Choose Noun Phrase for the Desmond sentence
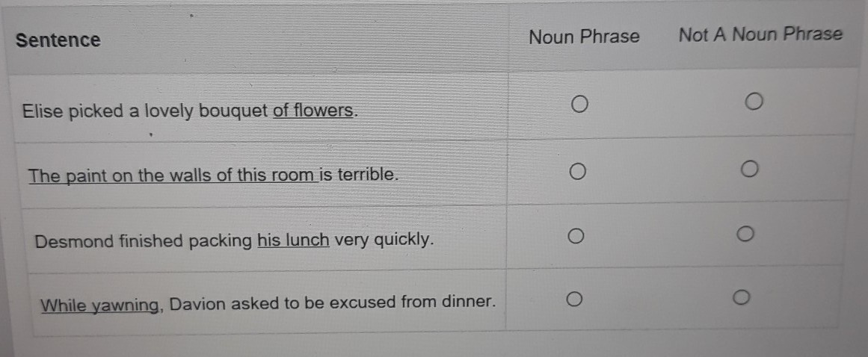This screenshot has height=357, width=868. pyautogui.click(x=574, y=237)
